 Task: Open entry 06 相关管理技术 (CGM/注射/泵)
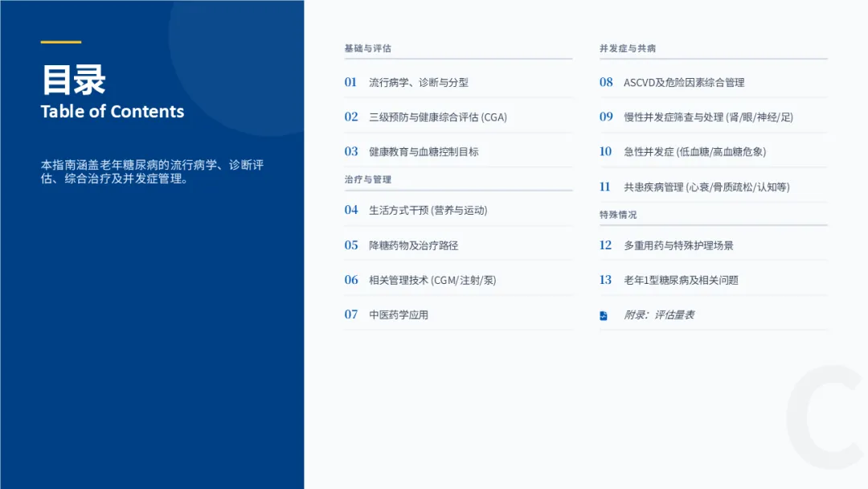click(x=458, y=280)
